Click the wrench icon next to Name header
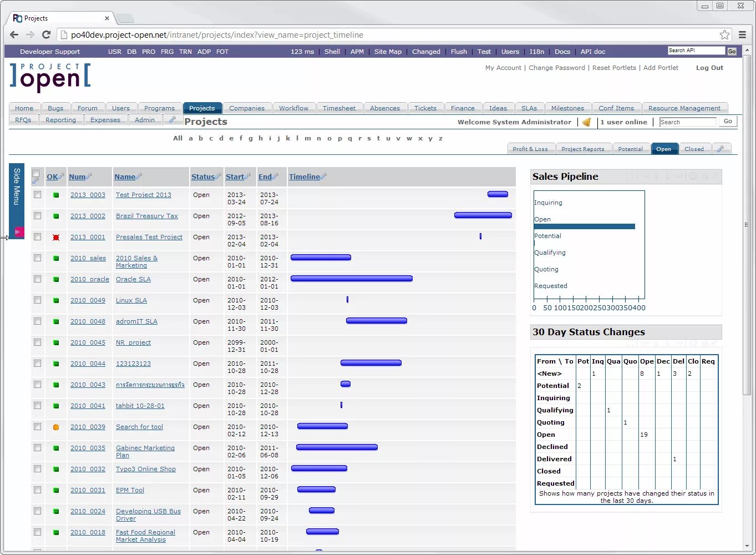The height and width of the screenshot is (555, 756). (139, 176)
